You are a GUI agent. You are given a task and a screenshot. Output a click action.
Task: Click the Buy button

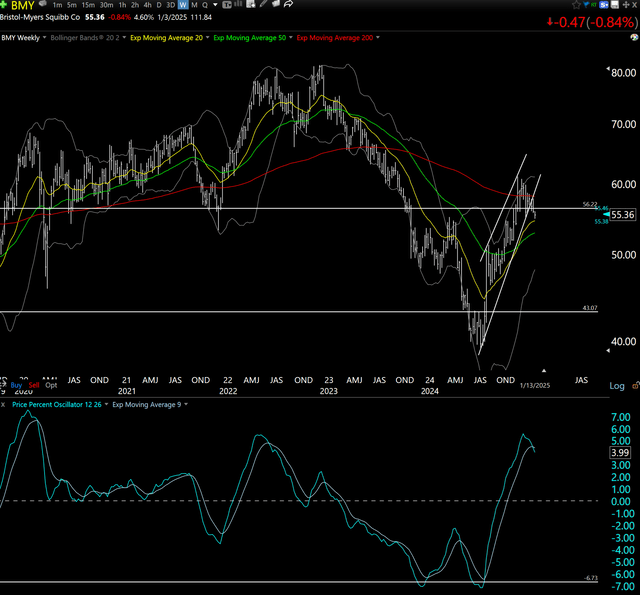(16, 385)
